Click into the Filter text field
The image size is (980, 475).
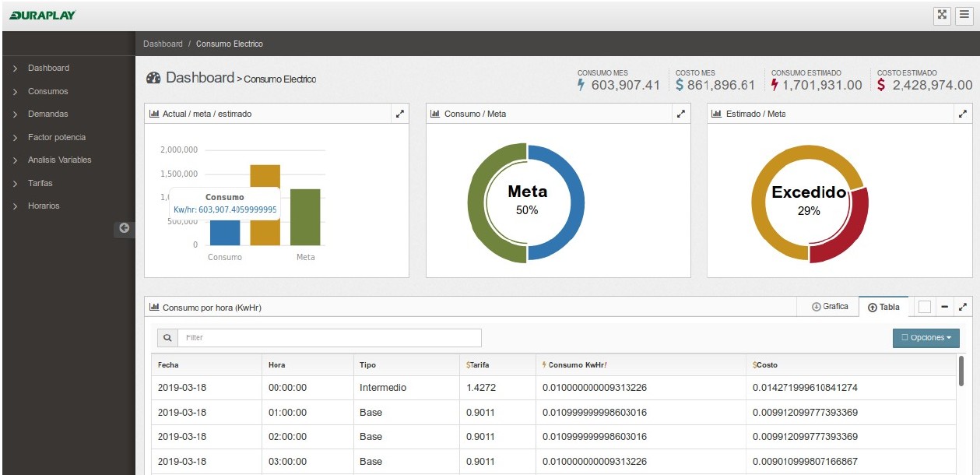point(329,338)
